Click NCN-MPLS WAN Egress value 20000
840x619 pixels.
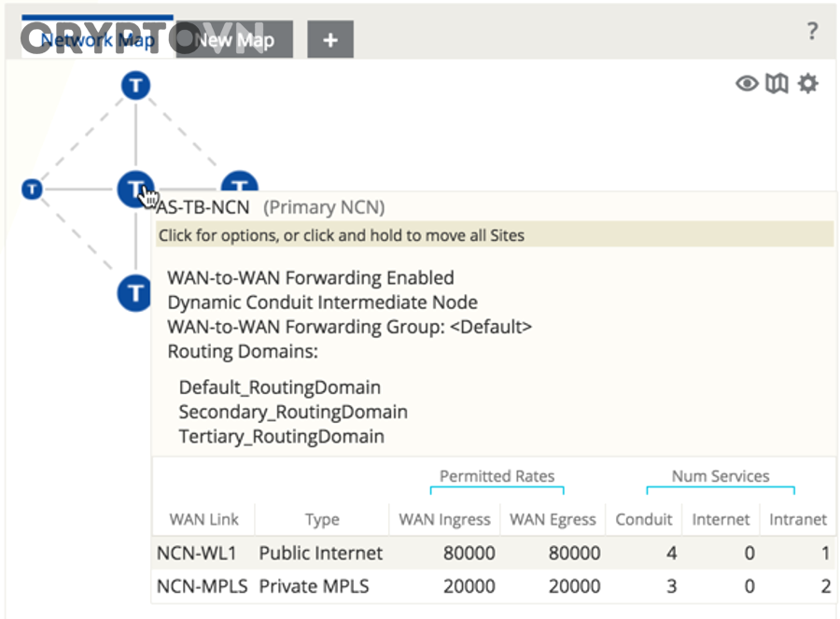click(574, 586)
